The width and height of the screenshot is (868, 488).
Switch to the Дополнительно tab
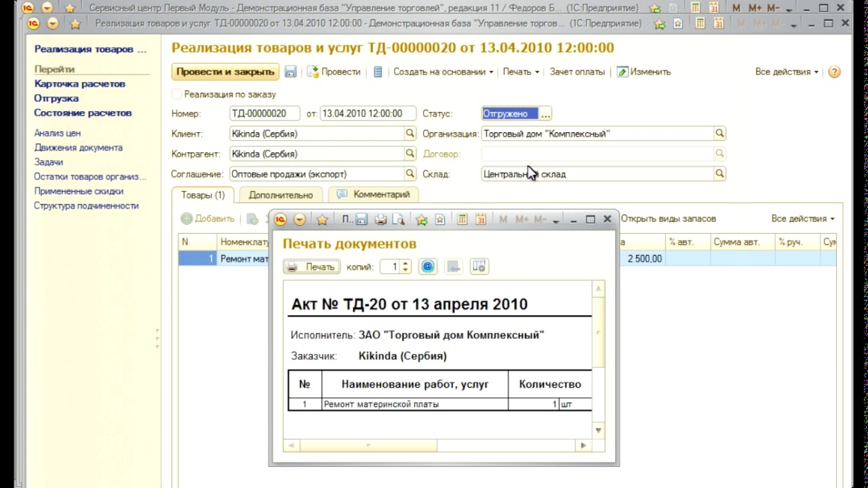coord(281,195)
